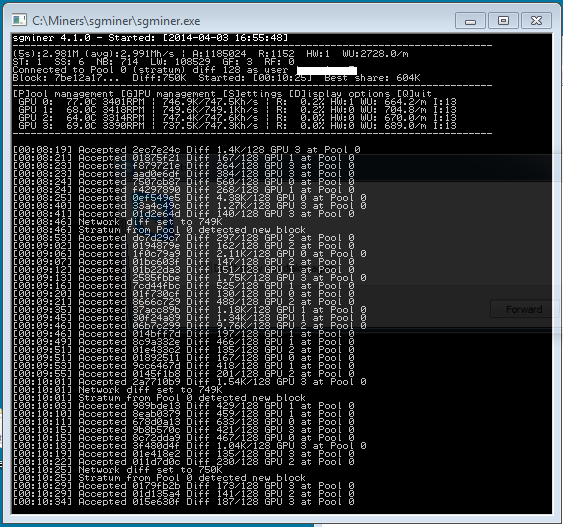Click the sgminer console window icon
The image size is (563, 527).
tap(19, 20)
